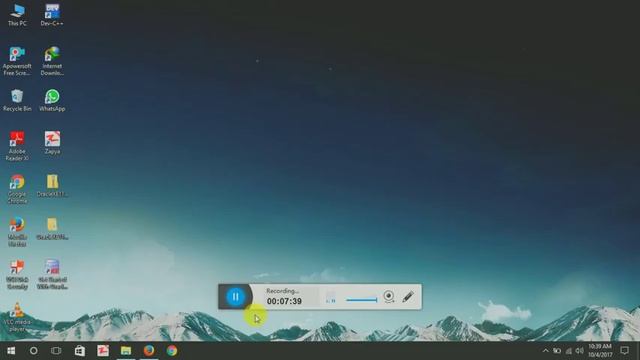Open the Windows Start menu

11,351
